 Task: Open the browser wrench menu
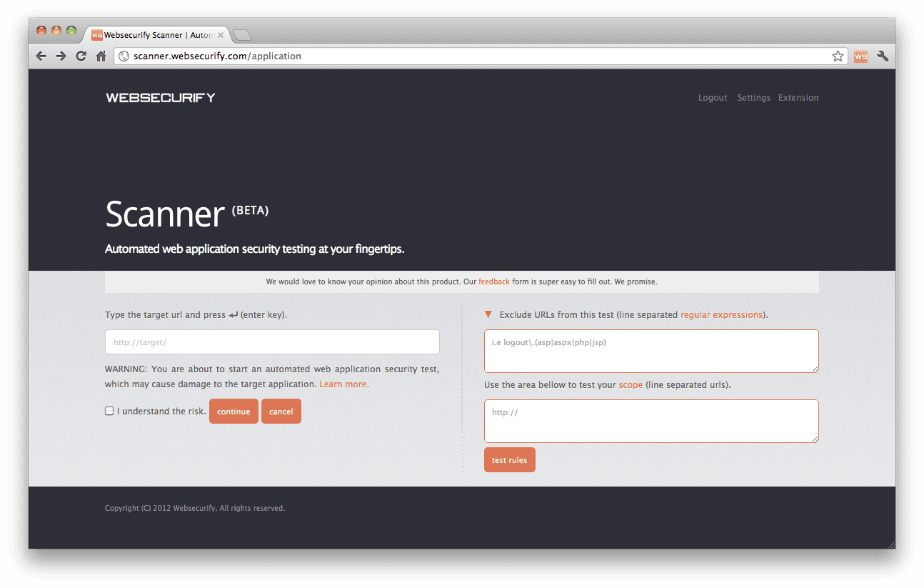(883, 56)
